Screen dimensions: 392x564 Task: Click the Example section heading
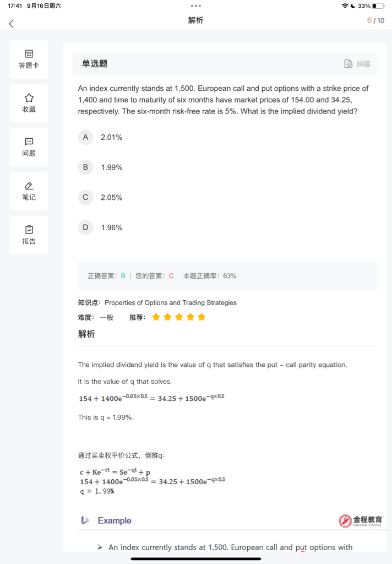115,520
